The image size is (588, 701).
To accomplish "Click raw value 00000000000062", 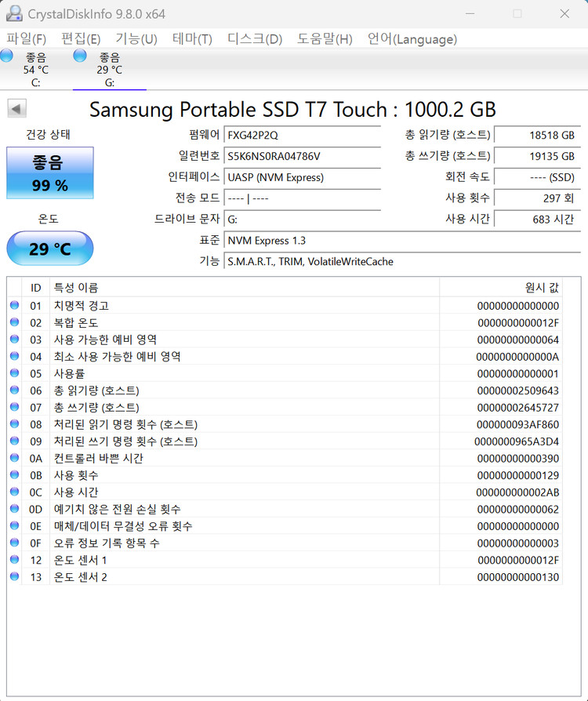I will tap(517, 510).
